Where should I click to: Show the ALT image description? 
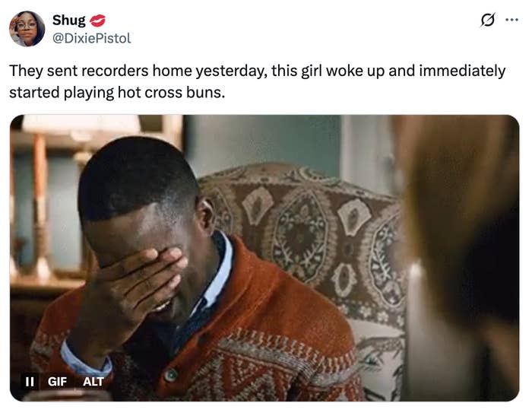click(x=93, y=382)
